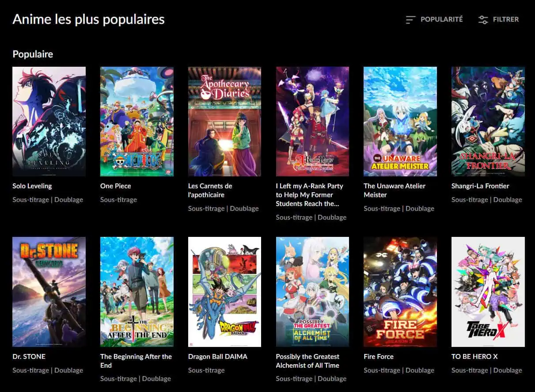Open the FILTRER options label
Viewport: 535px width, 392px height.
(x=506, y=19)
